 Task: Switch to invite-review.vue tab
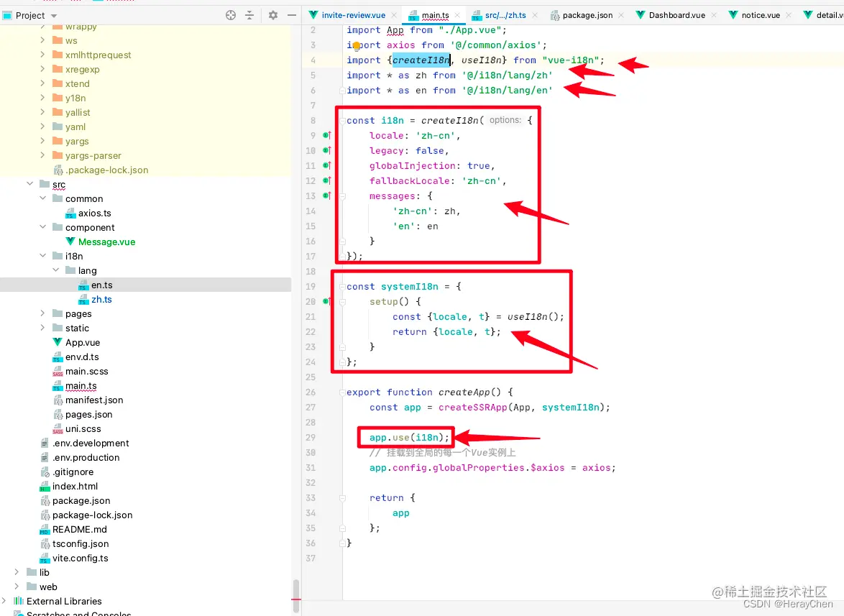pos(353,15)
